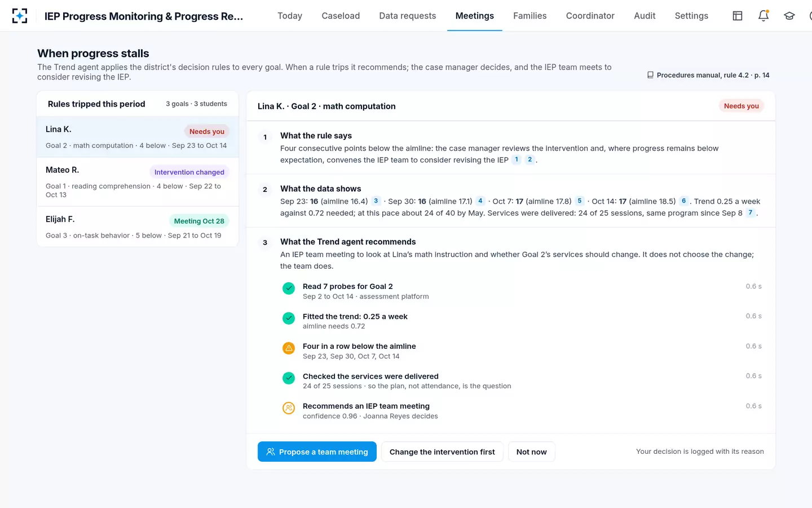This screenshot has height=508, width=812.
Task: Click the Meeting Oct 28 badge
Action: click(199, 221)
